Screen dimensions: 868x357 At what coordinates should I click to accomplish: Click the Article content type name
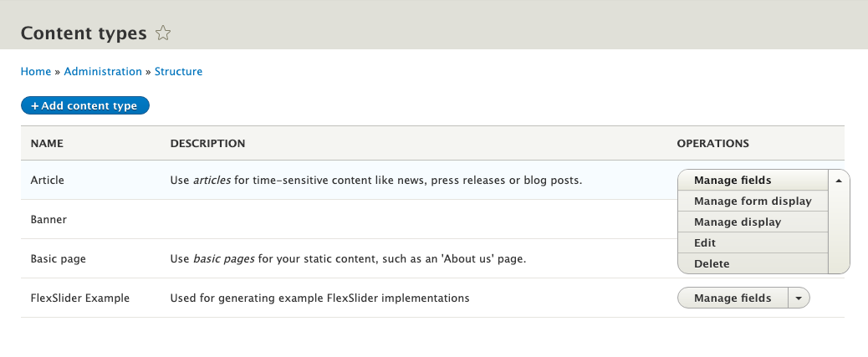47,180
